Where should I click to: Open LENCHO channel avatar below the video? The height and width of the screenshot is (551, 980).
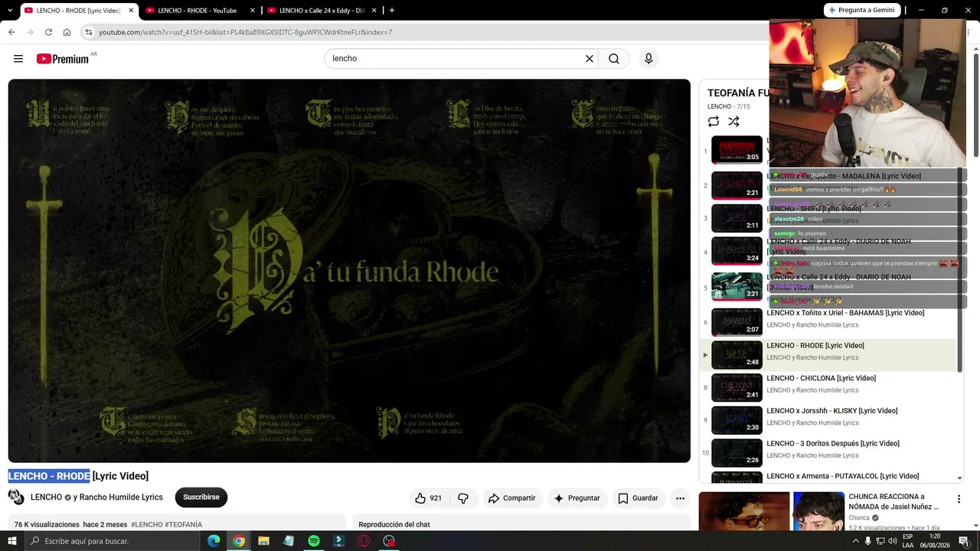(x=16, y=497)
